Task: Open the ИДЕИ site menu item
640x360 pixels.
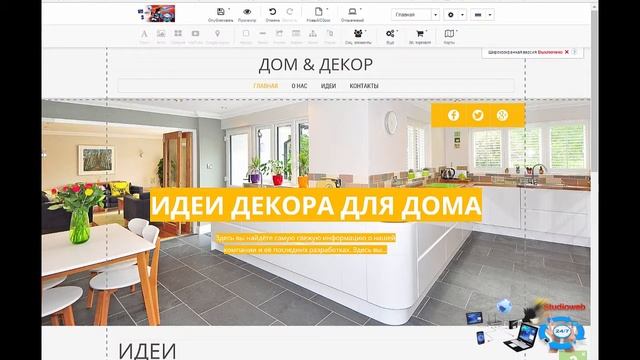Action: 328,86
